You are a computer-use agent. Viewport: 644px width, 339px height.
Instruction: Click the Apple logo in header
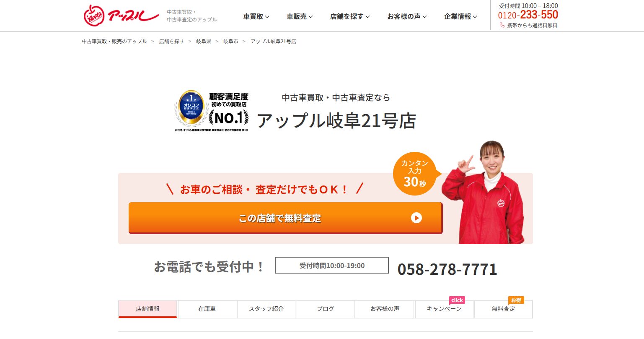click(122, 16)
